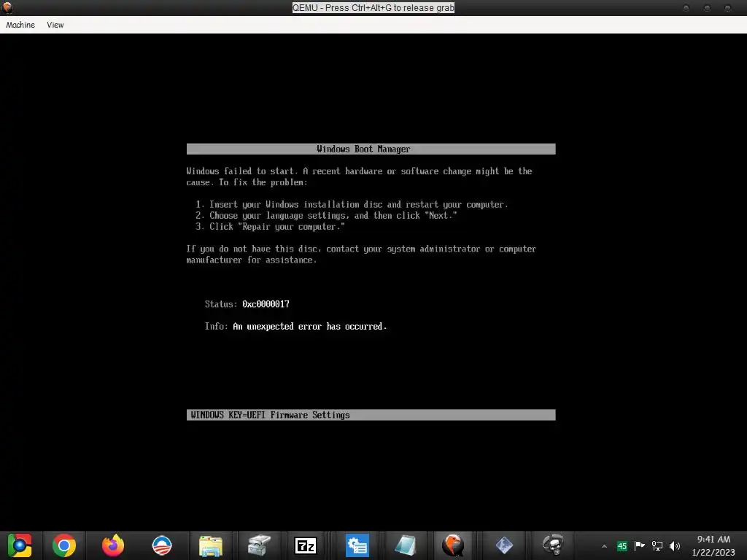Launch Firefox from the taskbar
This screenshot has width=747, height=560.
click(x=113, y=545)
